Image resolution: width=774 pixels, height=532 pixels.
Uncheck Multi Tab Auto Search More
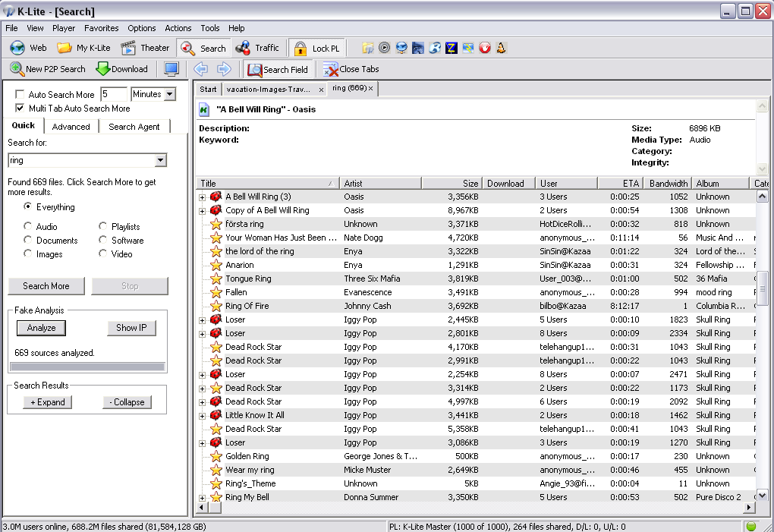click(x=20, y=108)
